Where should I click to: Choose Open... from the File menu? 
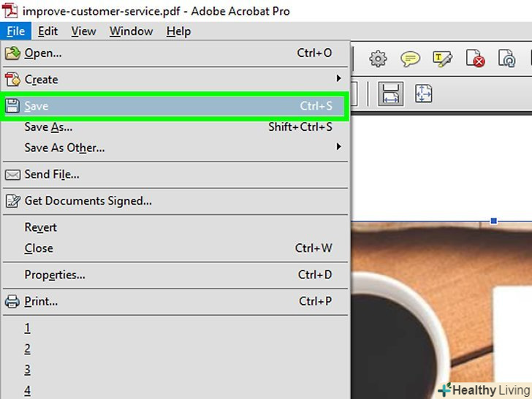tap(175, 53)
